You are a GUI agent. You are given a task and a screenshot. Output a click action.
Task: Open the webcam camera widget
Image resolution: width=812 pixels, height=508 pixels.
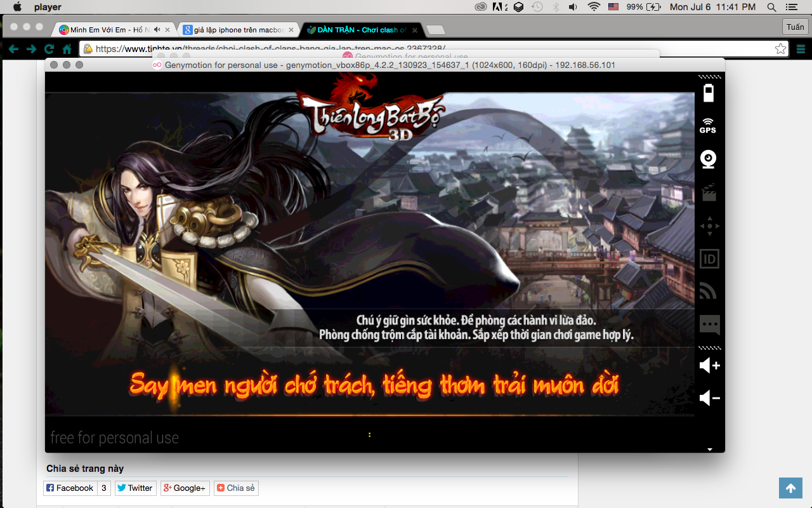708,159
